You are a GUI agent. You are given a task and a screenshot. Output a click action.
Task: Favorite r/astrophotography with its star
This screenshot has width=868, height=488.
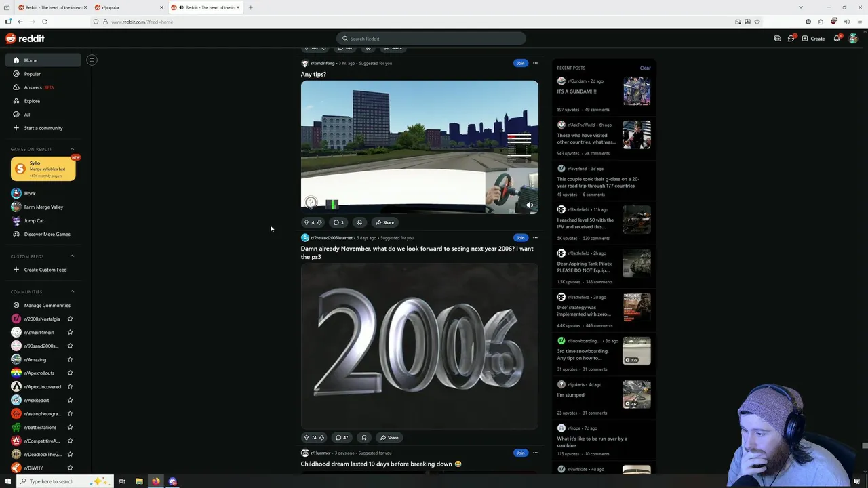point(70,413)
